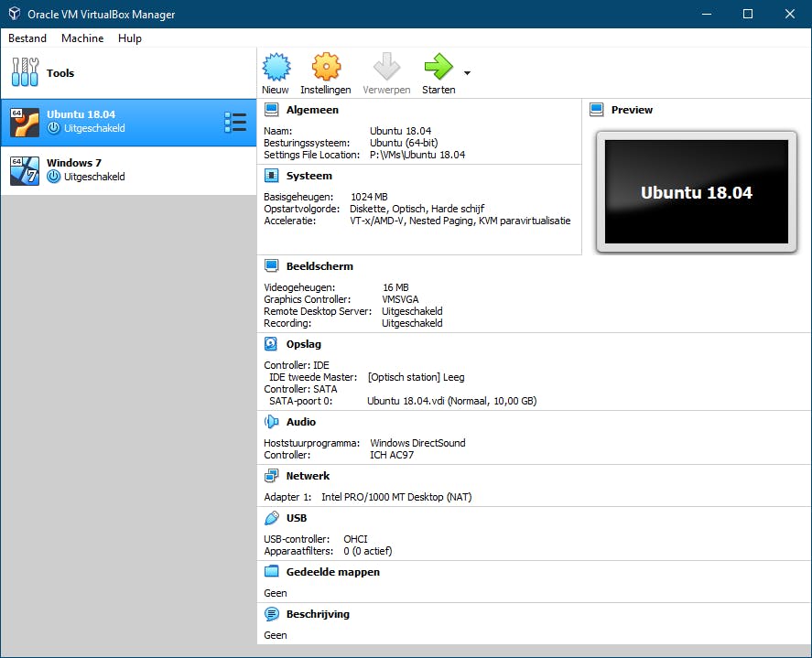Open the Bestand menu

(x=27, y=38)
